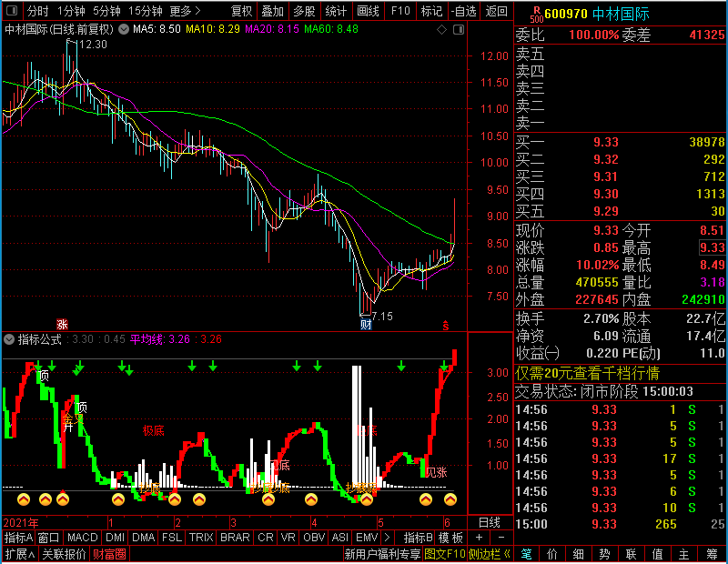Select the 细 tab in the side panel
This screenshot has width=728, height=564.
pyautogui.click(x=579, y=554)
